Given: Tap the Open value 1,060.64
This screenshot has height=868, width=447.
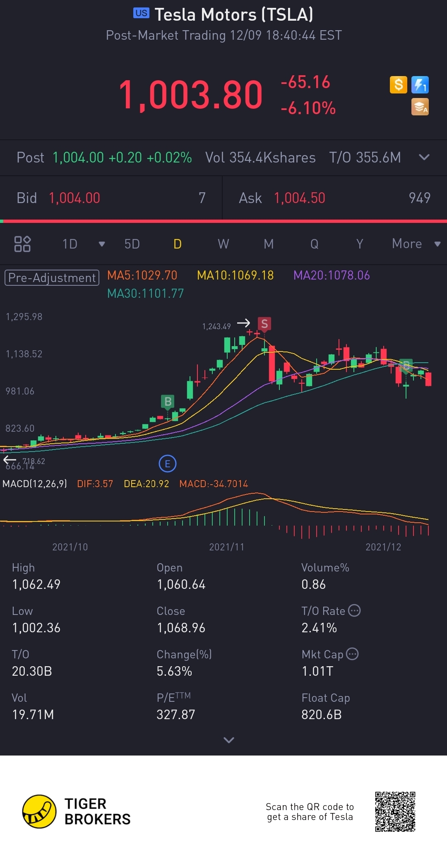Looking at the screenshot, I should (181, 584).
